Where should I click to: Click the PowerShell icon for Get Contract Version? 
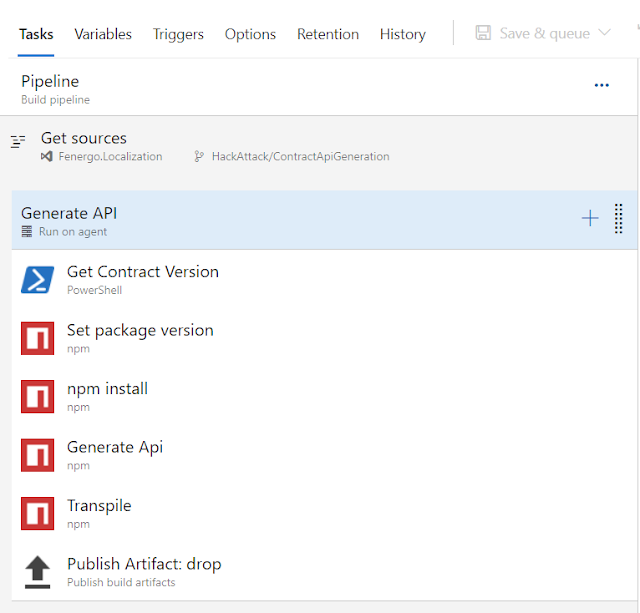(38, 280)
